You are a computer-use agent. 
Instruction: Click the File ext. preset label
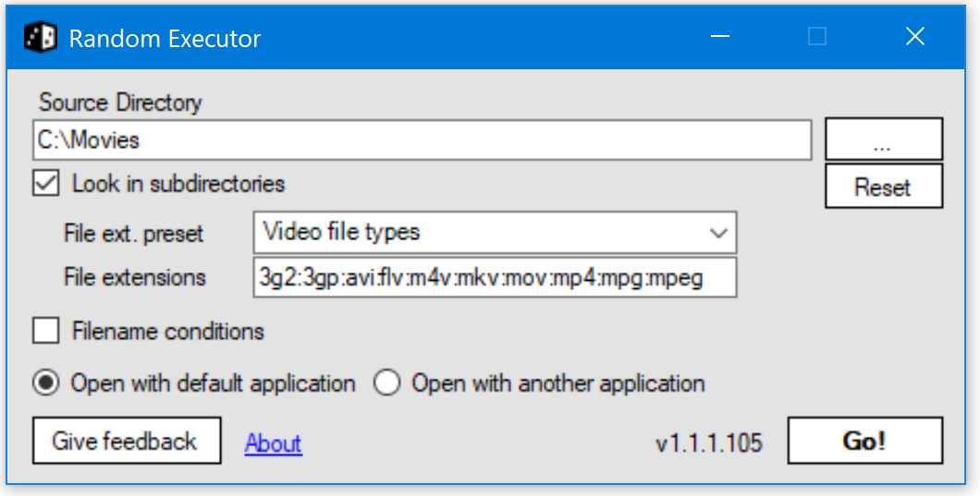pyautogui.click(x=134, y=234)
